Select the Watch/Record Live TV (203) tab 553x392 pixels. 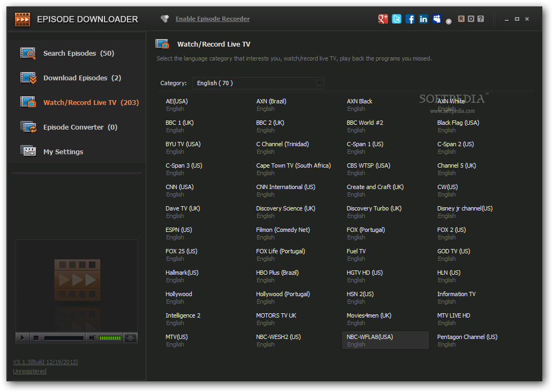click(x=77, y=103)
